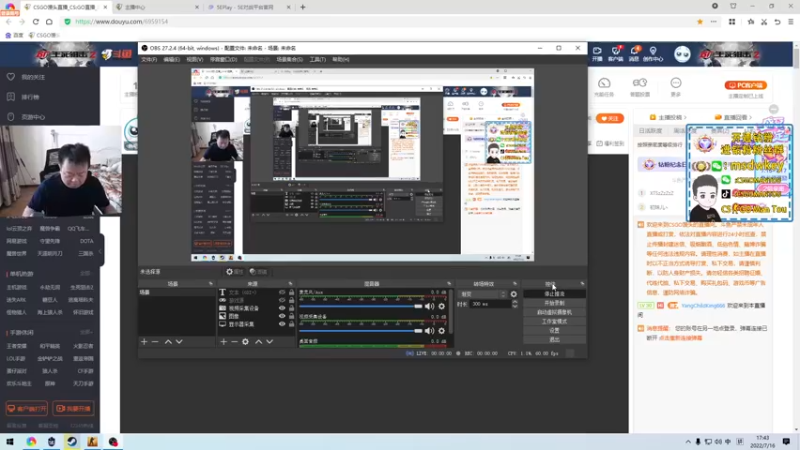The image size is (800, 450).
Task: Click the 工作室模式 studio mode button in OBS
Action: (555, 321)
